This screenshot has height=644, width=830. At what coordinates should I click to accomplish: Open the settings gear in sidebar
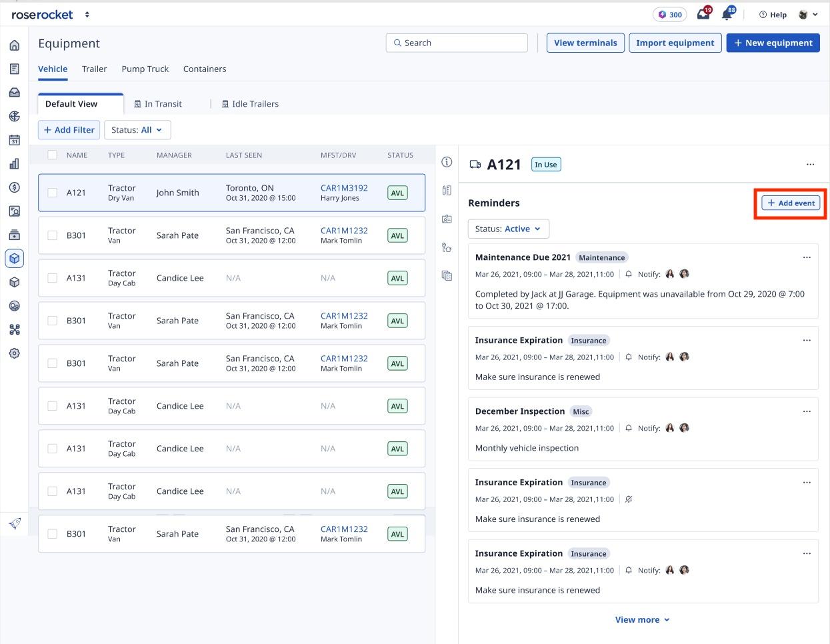point(14,353)
